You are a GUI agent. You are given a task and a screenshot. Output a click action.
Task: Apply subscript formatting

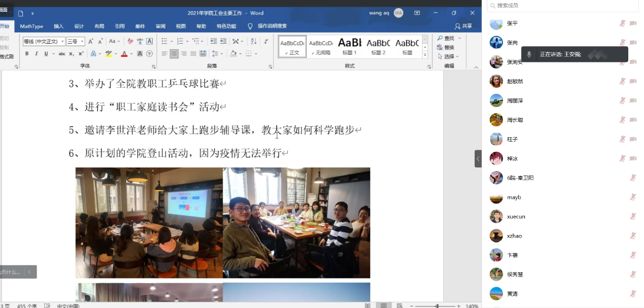coord(71,54)
